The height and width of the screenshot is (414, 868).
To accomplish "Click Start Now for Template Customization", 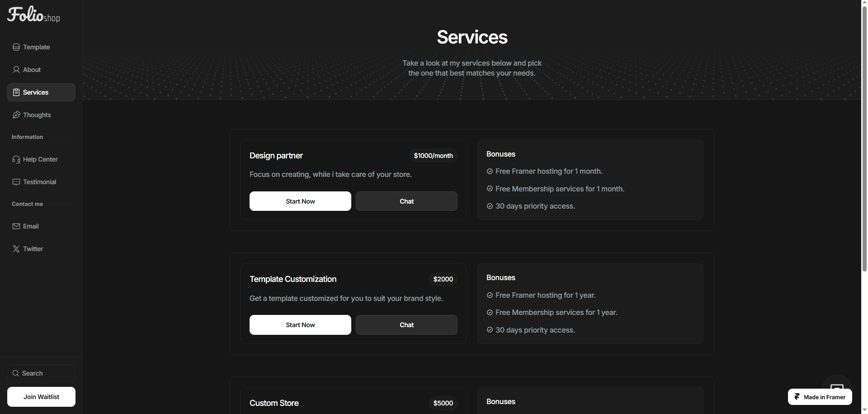I will (x=300, y=325).
